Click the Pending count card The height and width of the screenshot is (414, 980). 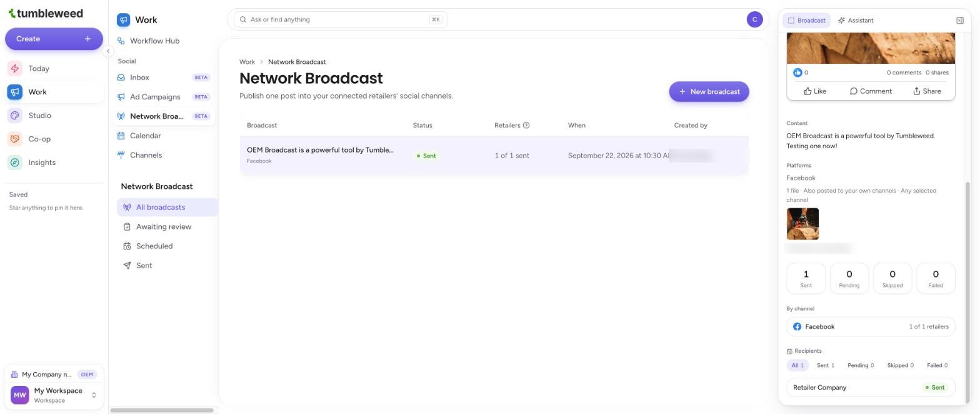849,278
